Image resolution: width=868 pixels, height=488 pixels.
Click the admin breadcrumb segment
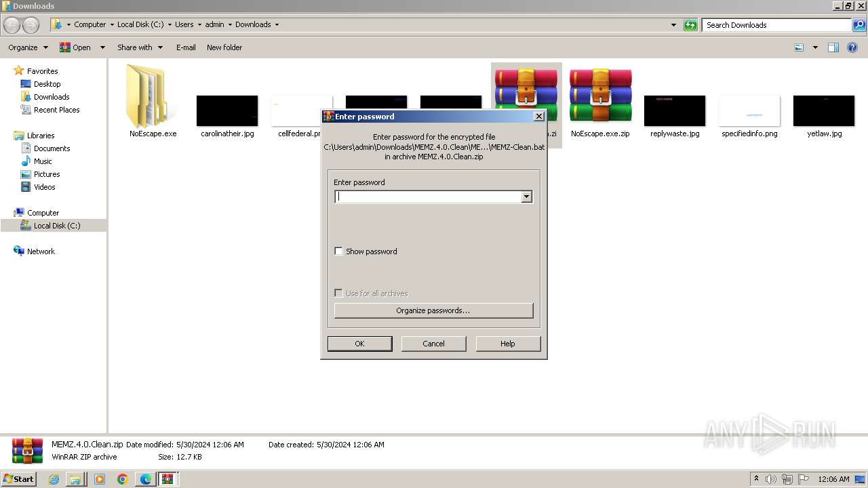click(x=214, y=24)
